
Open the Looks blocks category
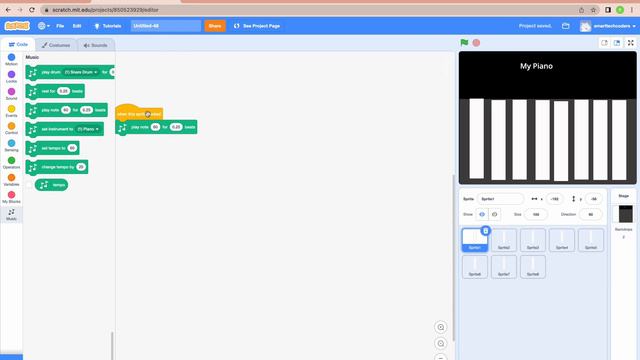coord(11,76)
